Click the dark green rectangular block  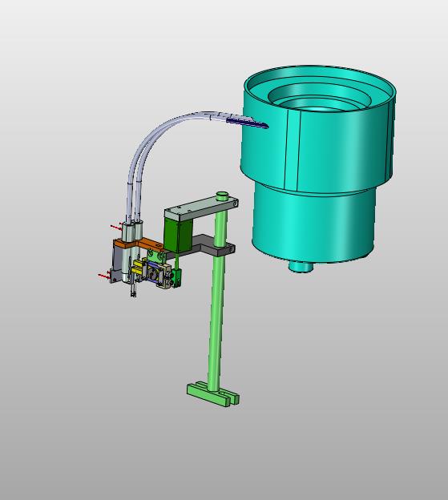(178, 236)
